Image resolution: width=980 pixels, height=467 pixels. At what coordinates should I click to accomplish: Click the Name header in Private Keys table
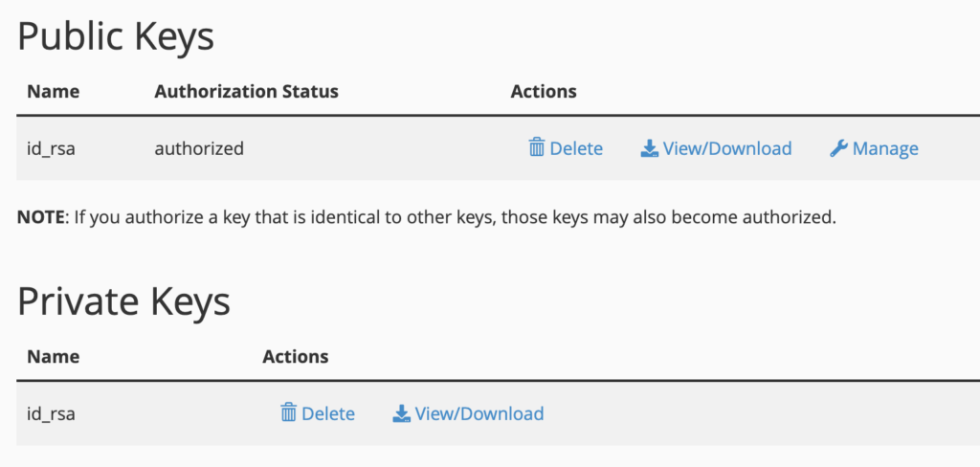[54, 356]
